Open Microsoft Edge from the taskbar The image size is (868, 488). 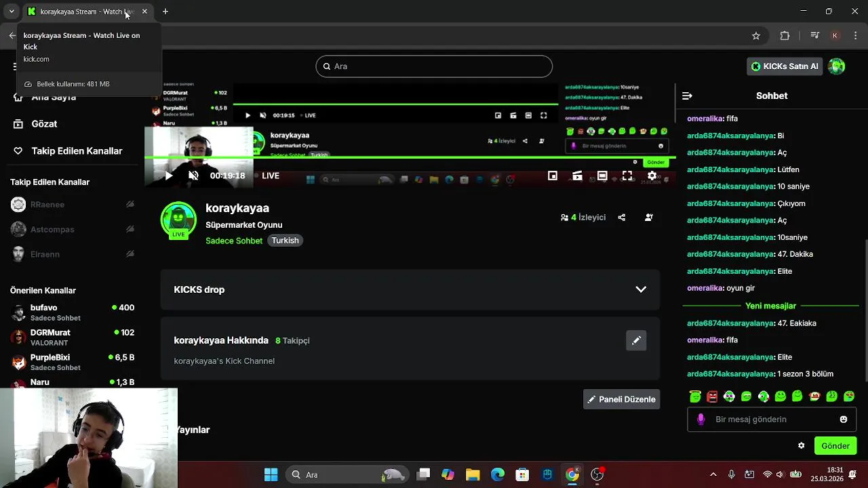pos(498,474)
